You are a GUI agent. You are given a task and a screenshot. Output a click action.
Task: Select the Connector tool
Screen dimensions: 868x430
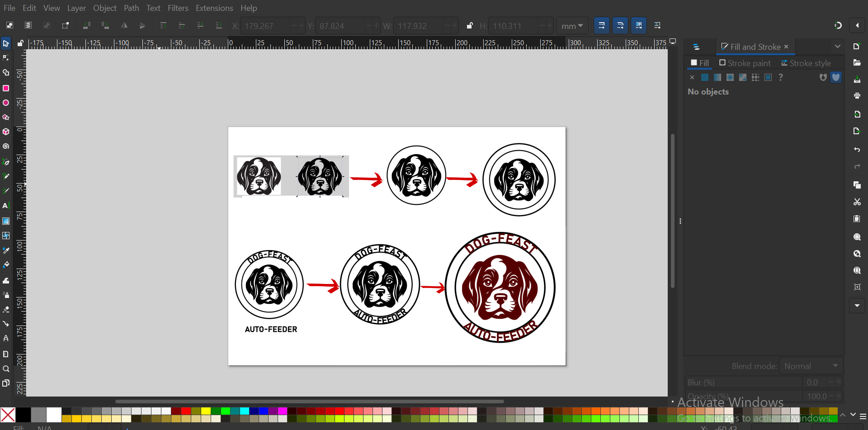6,324
